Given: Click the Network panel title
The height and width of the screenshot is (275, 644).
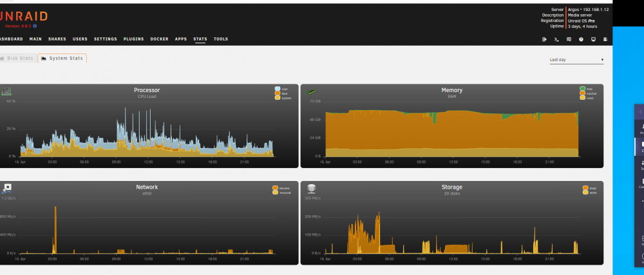Looking at the screenshot, I should tap(147, 187).
